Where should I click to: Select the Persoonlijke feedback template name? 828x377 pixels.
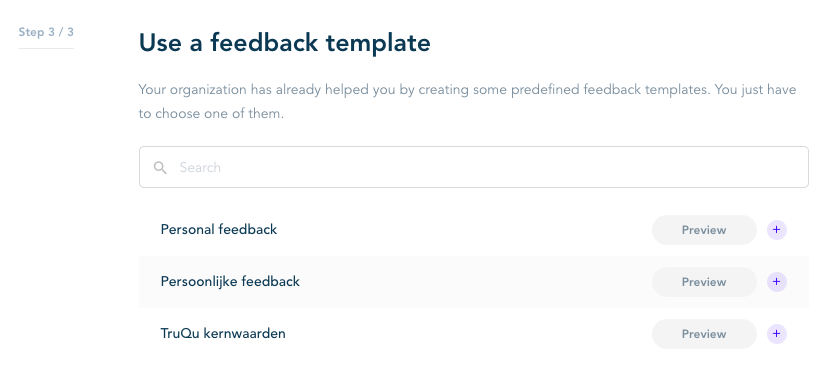click(x=230, y=281)
